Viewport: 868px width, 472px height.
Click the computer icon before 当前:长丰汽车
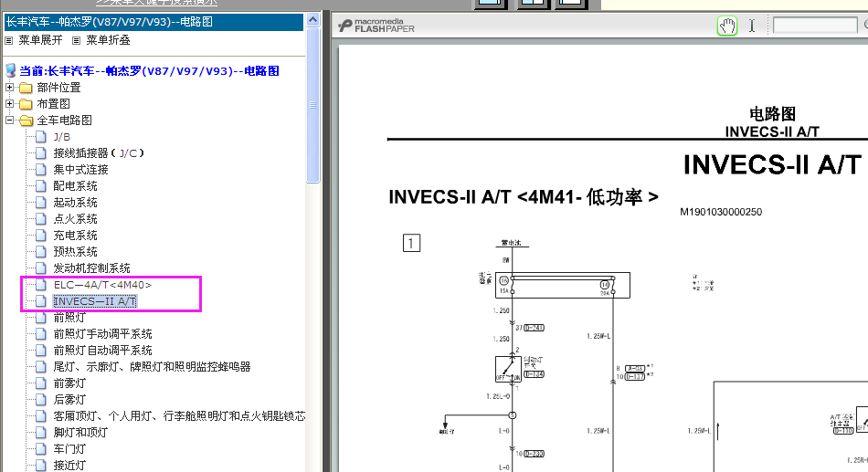click(x=11, y=71)
